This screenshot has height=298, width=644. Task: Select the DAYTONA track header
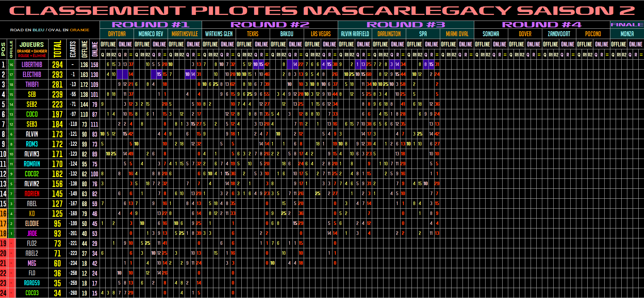point(117,34)
